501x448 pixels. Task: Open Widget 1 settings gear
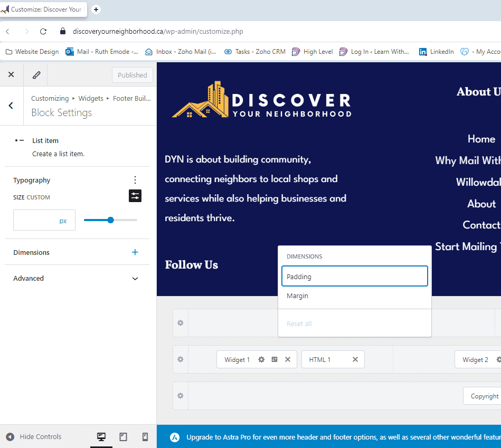point(261,359)
